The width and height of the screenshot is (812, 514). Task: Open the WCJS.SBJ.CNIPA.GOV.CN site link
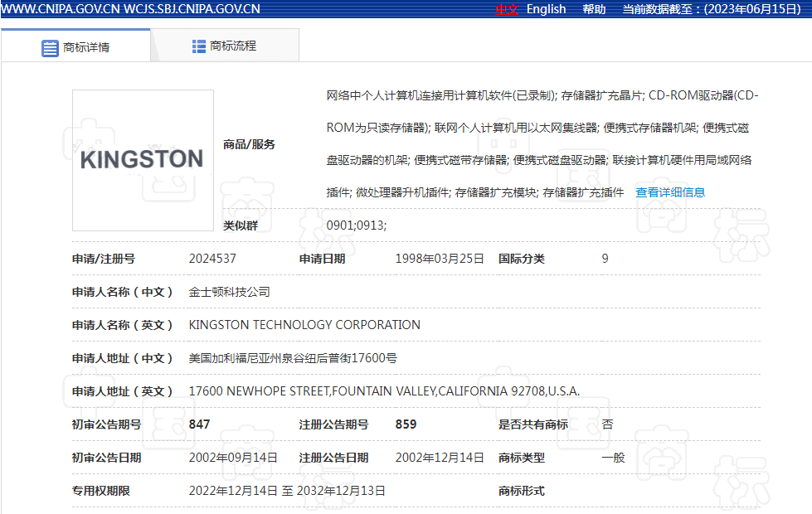tap(192, 9)
